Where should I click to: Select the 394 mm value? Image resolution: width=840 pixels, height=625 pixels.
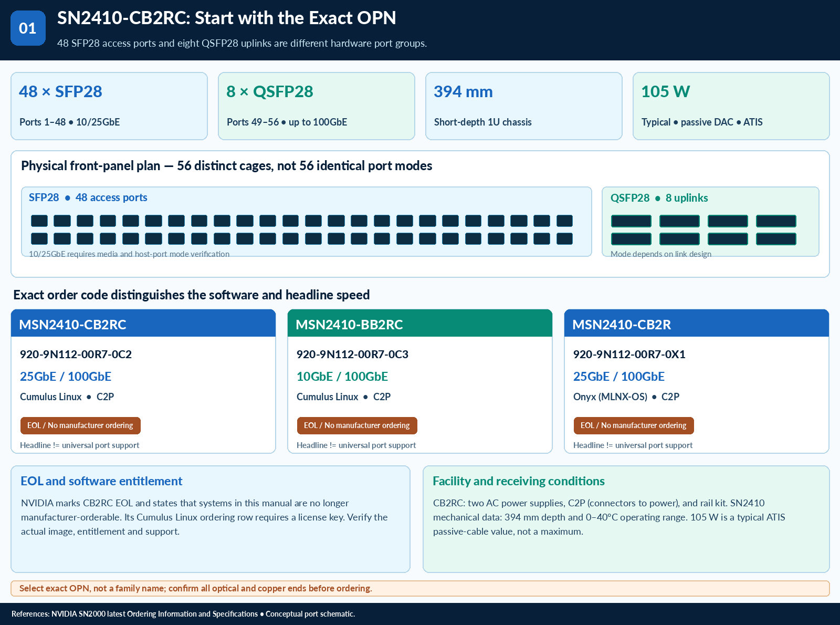tap(463, 91)
